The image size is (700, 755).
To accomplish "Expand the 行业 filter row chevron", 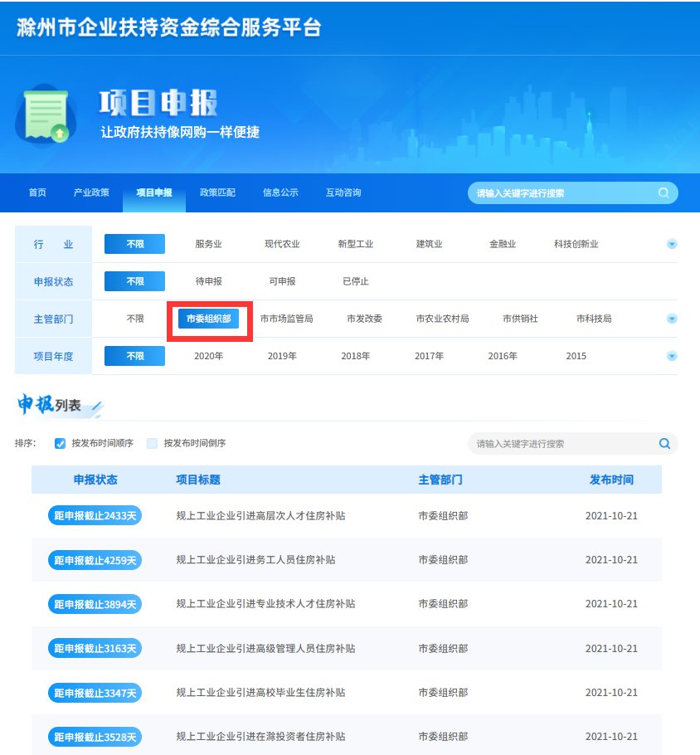I will tap(671, 243).
